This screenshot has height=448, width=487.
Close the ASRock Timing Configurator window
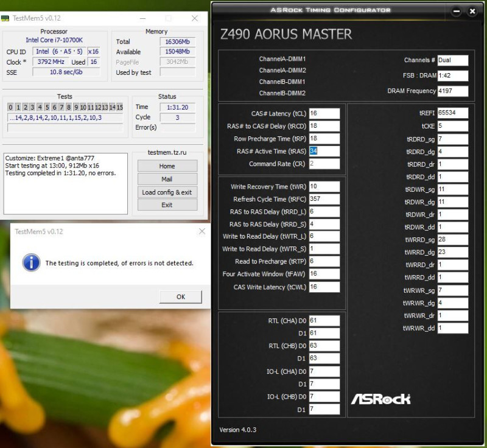pyautogui.click(x=472, y=12)
